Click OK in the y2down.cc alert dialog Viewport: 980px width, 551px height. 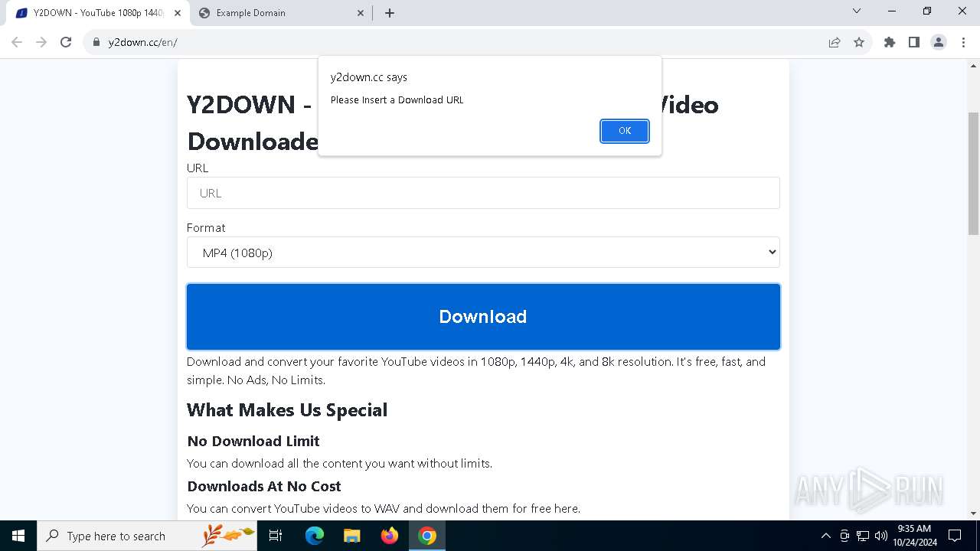(x=625, y=131)
